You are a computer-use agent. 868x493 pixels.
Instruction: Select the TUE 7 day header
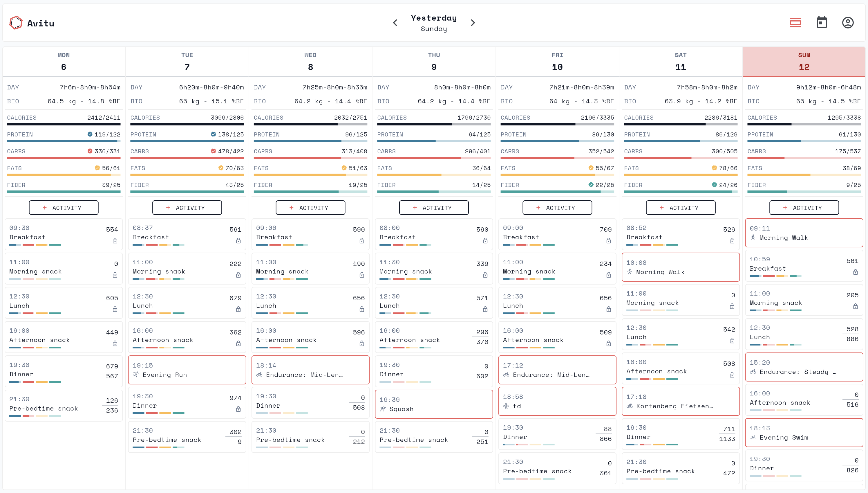point(187,62)
